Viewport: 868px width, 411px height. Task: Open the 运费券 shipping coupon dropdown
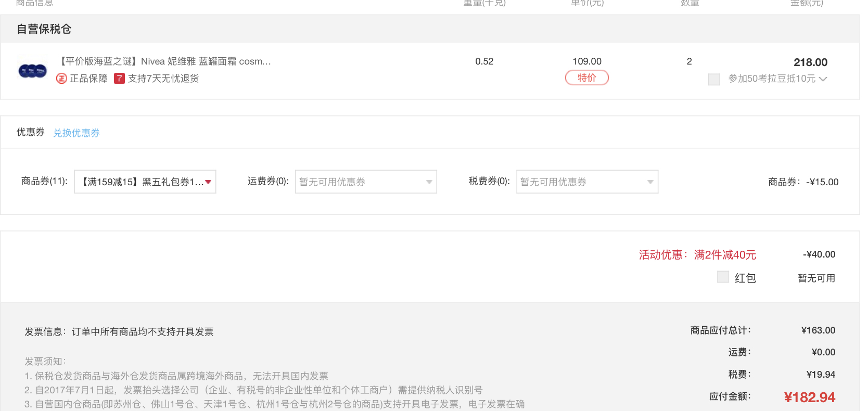(366, 182)
